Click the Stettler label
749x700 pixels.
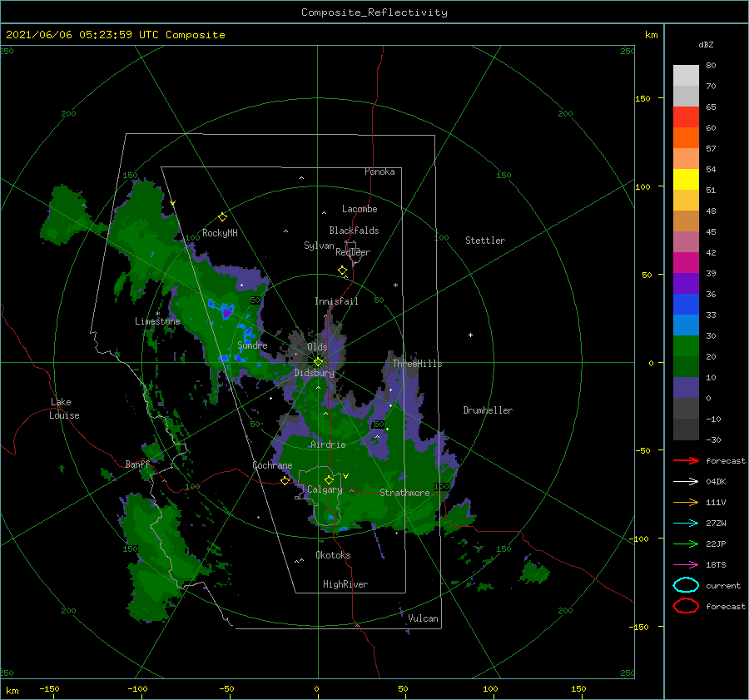485,241
